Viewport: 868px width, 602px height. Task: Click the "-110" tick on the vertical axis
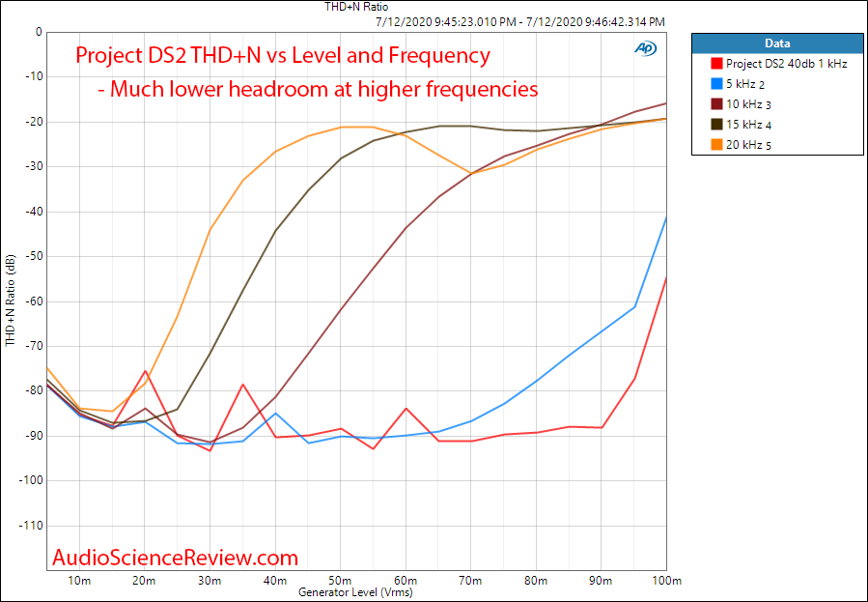click(30, 526)
